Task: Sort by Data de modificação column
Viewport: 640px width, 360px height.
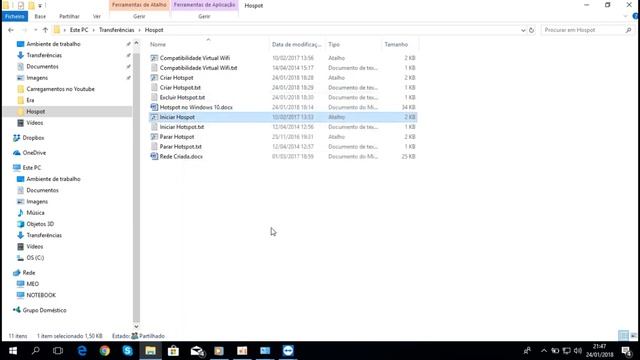Action: tap(297, 44)
